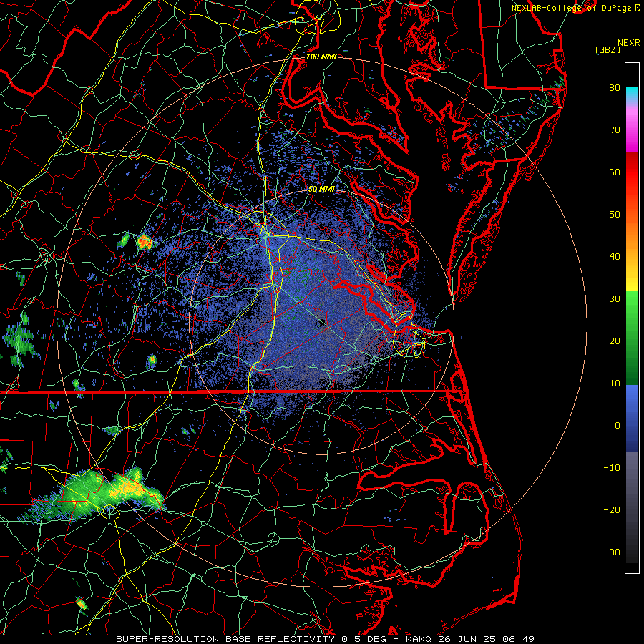This screenshot has height=644, width=644.
Task: Click the 80 value on dBZ scale
Action: point(615,87)
